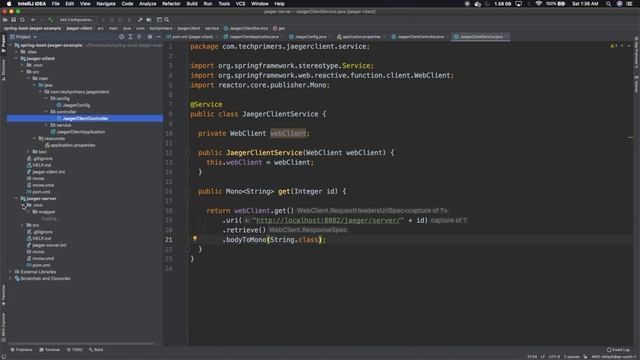Expand the service package folder
Screen dimensions: 640x360
click(x=46, y=125)
